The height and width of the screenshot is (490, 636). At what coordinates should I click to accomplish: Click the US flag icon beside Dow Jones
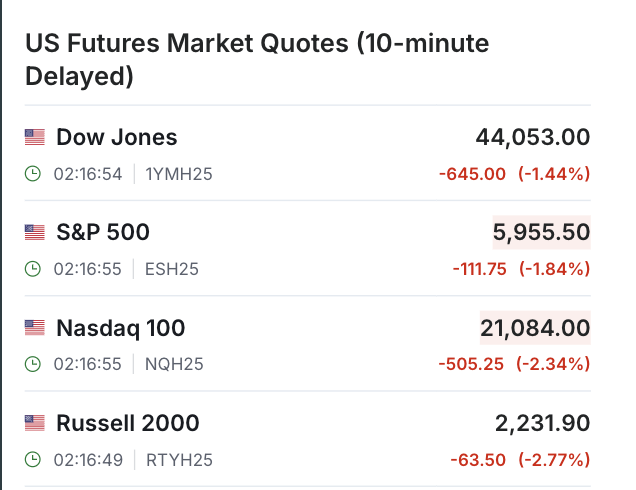pyautogui.click(x=35, y=138)
